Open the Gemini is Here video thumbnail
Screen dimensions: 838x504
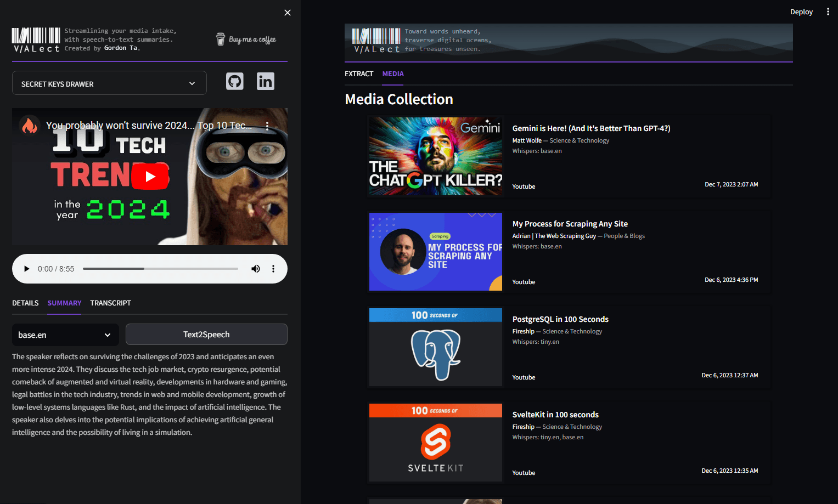pos(436,156)
